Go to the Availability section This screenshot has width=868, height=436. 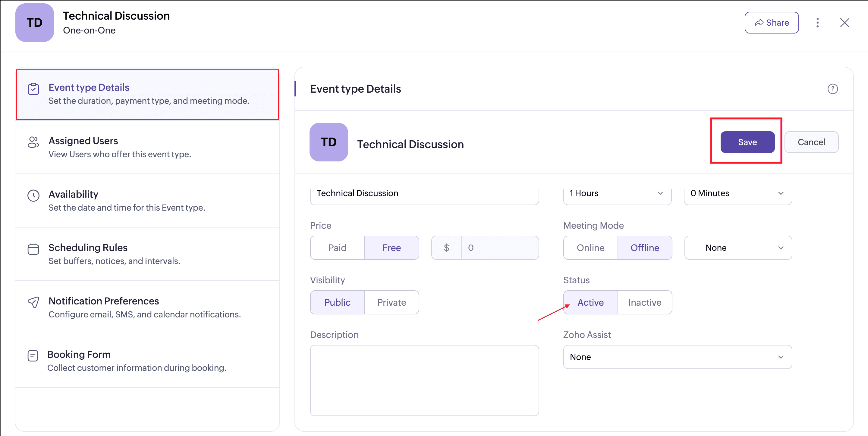(147, 201)
